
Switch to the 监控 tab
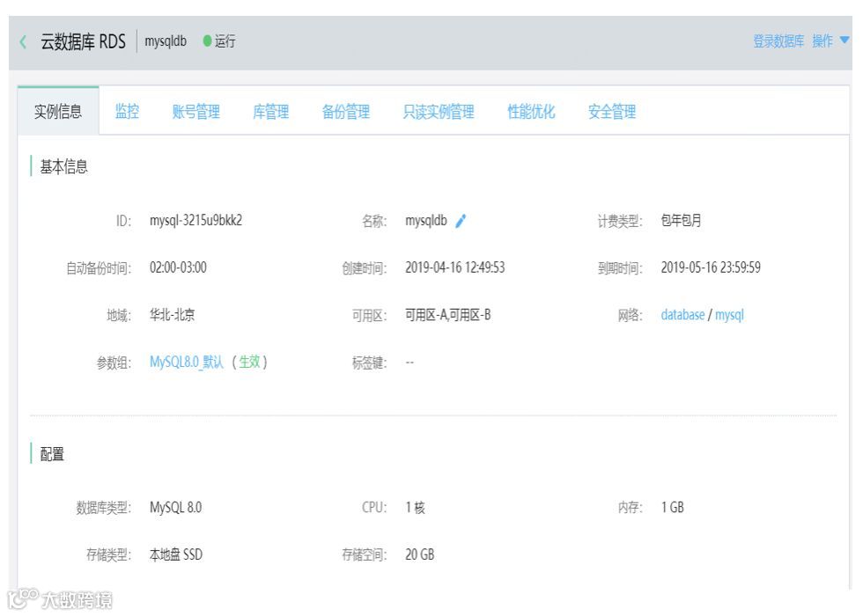127,112
